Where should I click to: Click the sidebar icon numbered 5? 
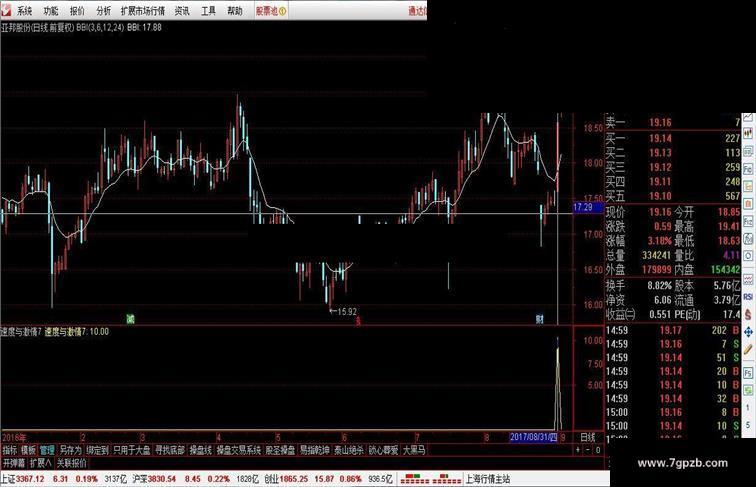click(x=748, y=425)
